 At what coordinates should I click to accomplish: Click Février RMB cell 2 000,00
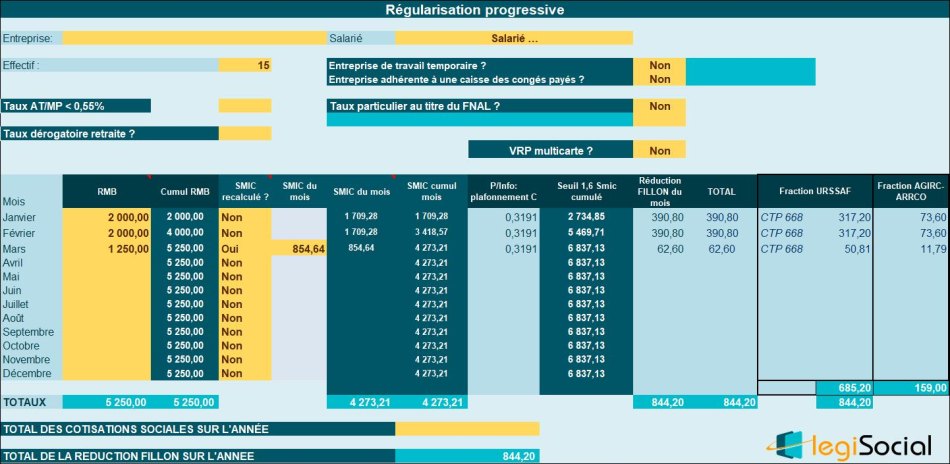click(x=107, y=233)
